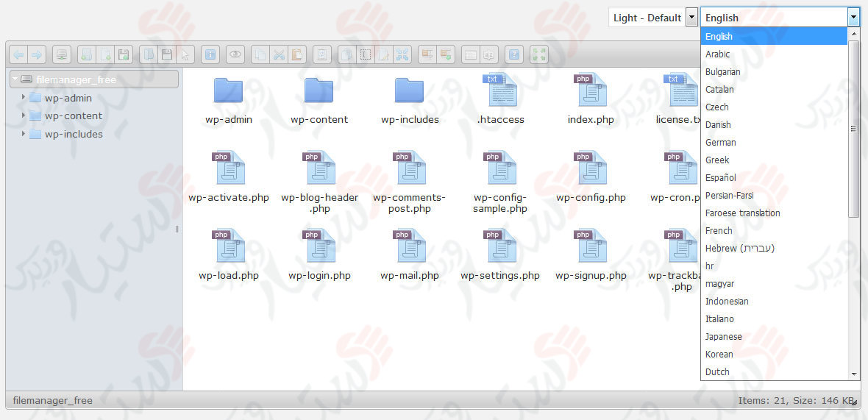Select the wp-includes folder in the file pane
This screenshot has height=420, width=868.
(x=410, y=100)
